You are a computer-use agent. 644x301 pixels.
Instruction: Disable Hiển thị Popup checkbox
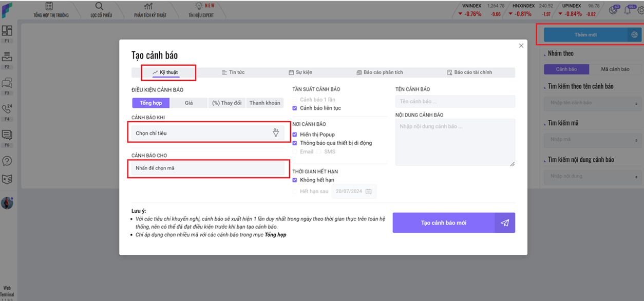295,135
